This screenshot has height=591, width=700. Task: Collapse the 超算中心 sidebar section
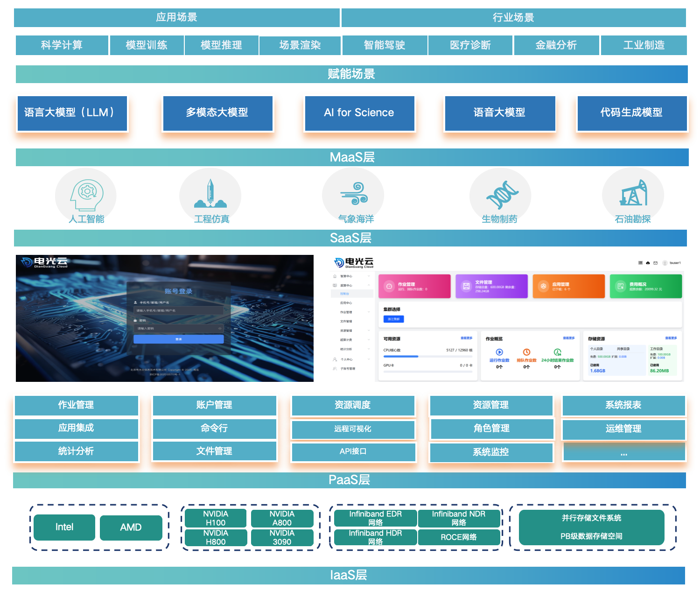pyautogui.click(x=347, y=285)
